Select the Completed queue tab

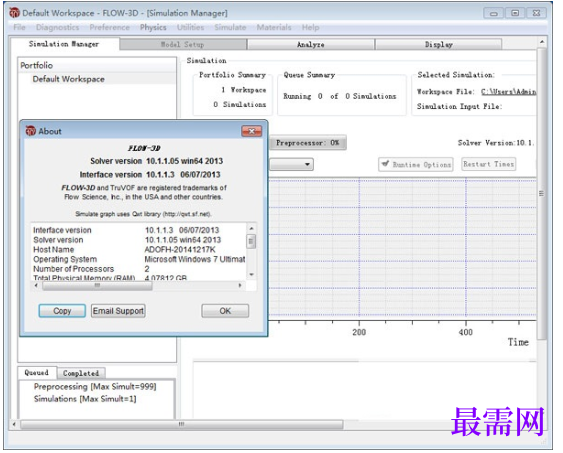point(81,373)
